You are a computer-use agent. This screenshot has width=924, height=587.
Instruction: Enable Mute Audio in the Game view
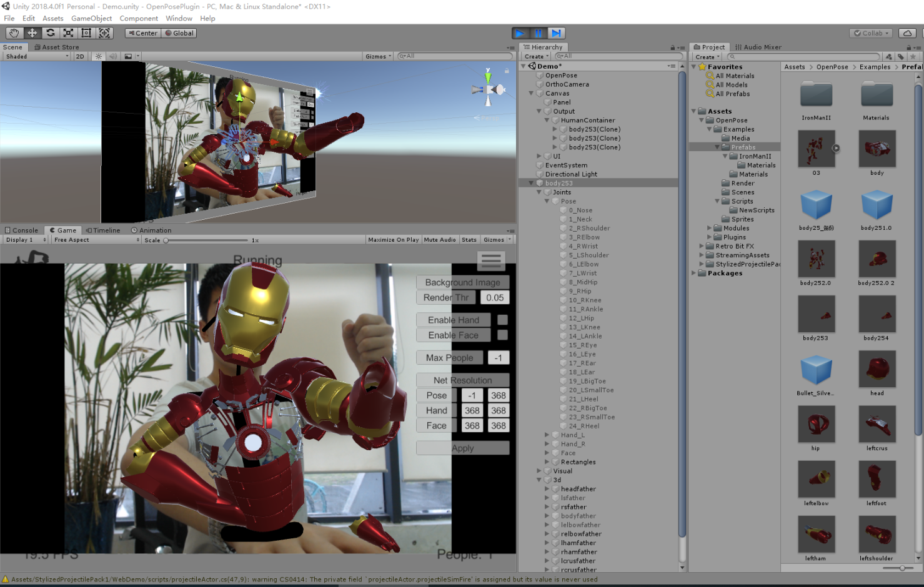click(440, 239)
